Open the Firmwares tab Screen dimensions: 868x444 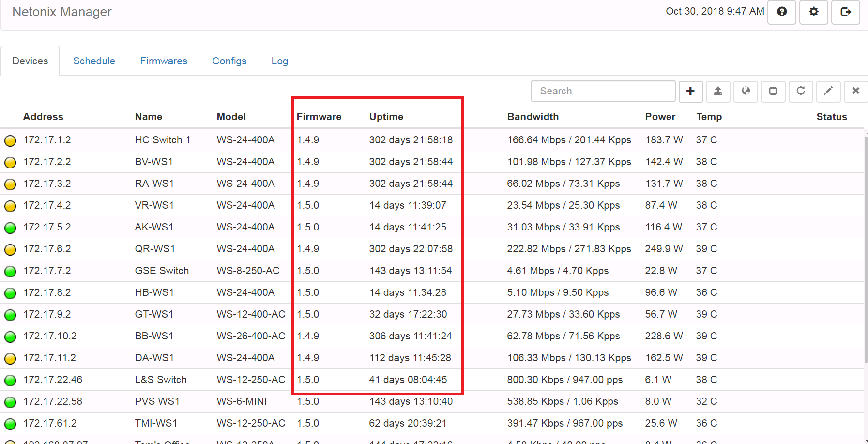[164, 61]
